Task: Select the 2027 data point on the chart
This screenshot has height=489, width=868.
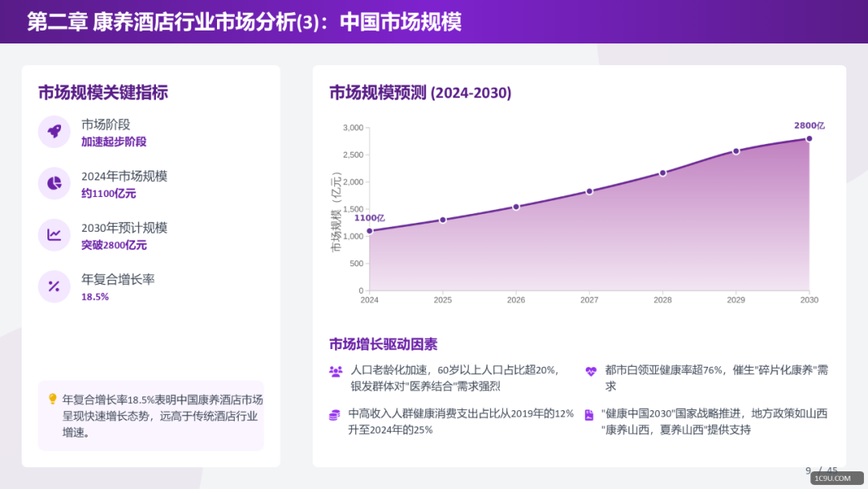Action: click(x=589, y=191)
